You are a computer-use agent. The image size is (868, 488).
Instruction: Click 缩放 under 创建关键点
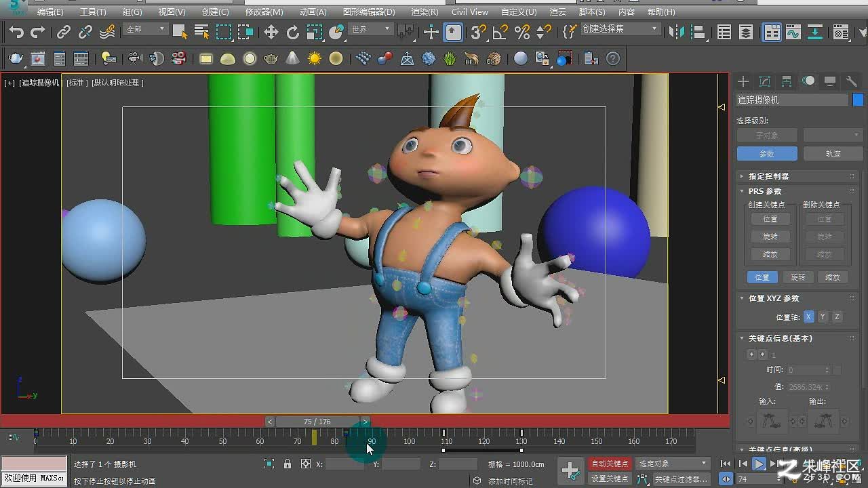click(770, 254)
